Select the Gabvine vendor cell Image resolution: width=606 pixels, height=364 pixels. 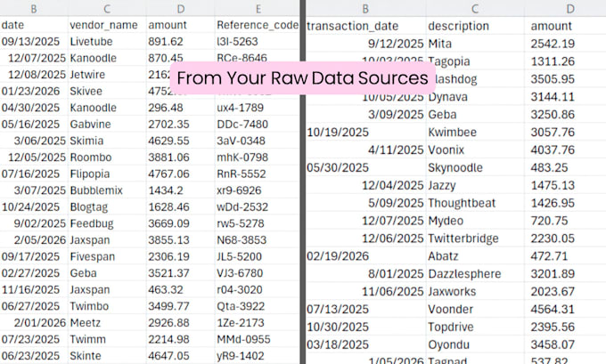click(107, 125)
